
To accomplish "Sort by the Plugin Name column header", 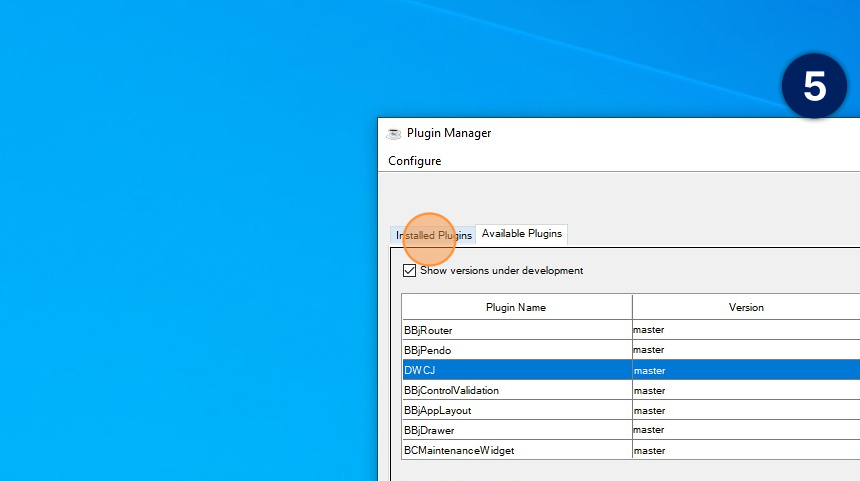I will point(516,307).
